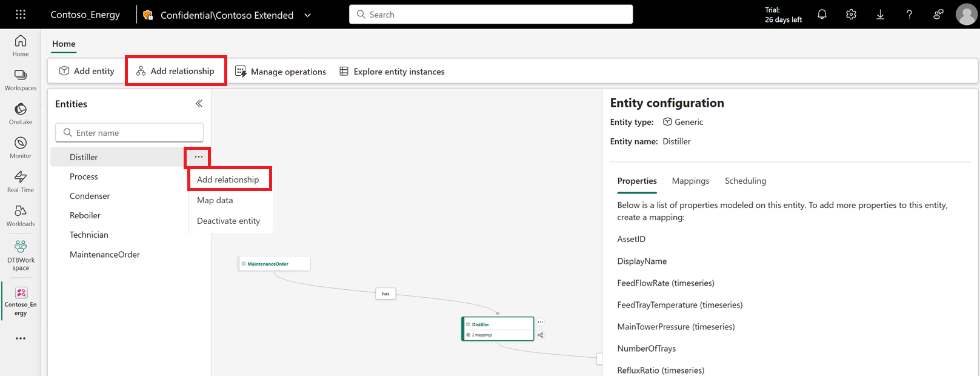Open the feedback icon in header
Image resolution: width=980 pixels, height=376 pixels.
pos(938,15)
